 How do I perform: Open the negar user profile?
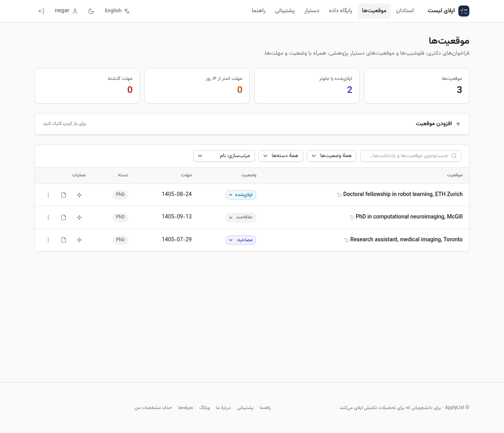point(66,11)
